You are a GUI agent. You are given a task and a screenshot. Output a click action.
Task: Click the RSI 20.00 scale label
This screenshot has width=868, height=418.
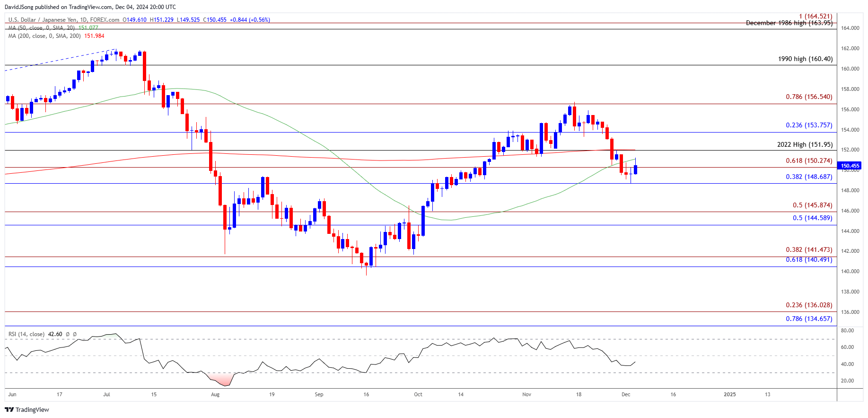pyautogui.click(x=848, y=381)
